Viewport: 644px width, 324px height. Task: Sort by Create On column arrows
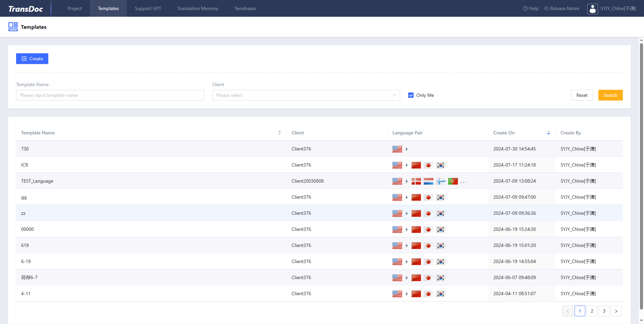(x=548, y=133)
